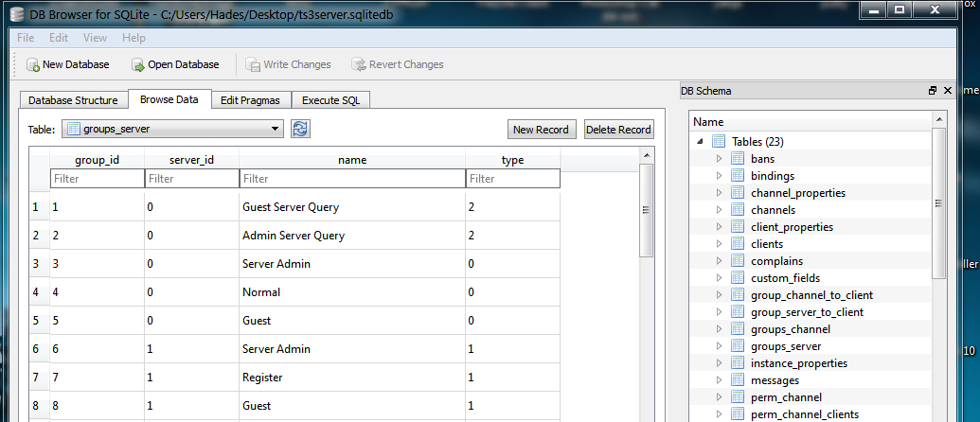Viewport: 980px width, 422px height.
Task: Click the name filter field
Action: click(352, 179)
